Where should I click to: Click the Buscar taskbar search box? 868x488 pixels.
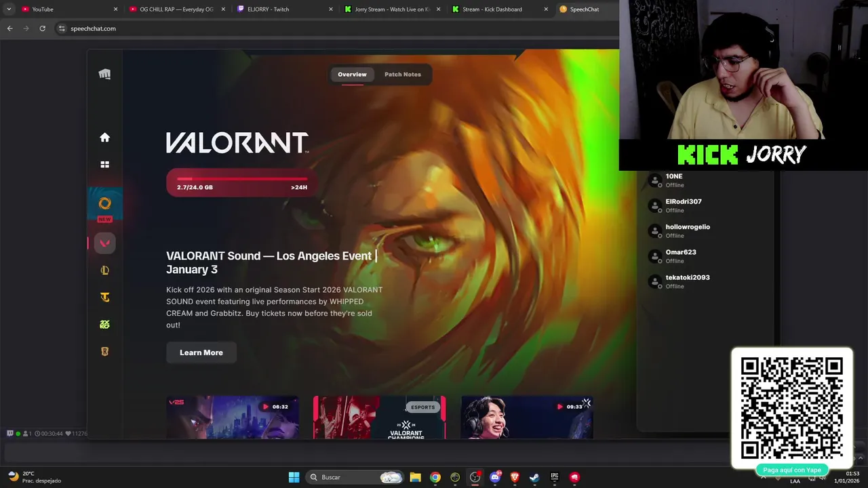pyautogui.click(x=354, y=477)
